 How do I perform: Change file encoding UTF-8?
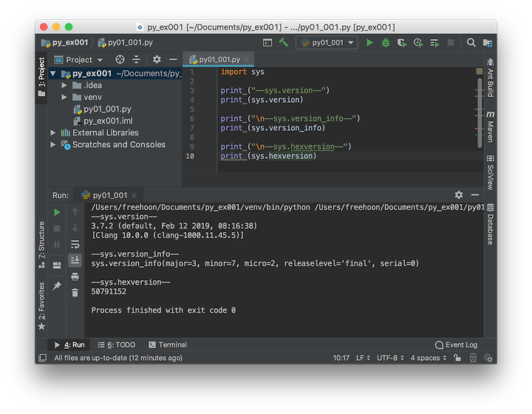[391, 358]
